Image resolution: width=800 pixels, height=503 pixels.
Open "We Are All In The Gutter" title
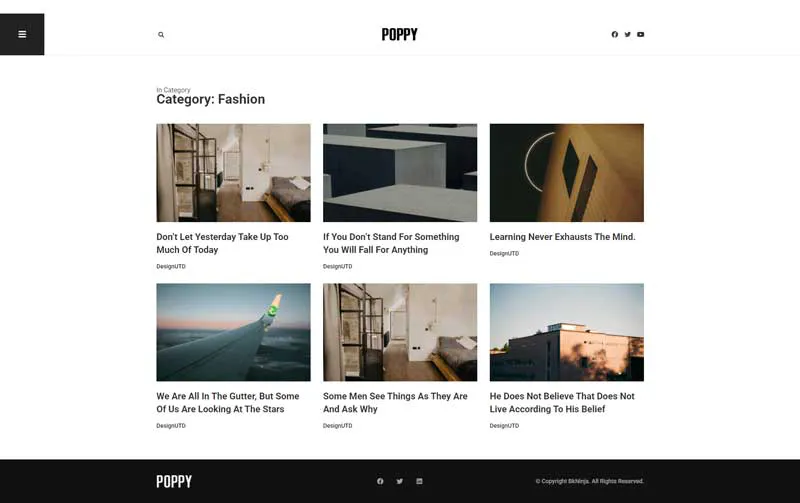pos(228,403)
